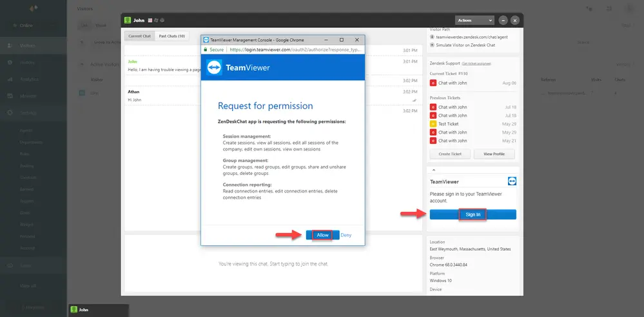Switch to List view on Visitors page

pyautogui.click(x=84, y=25)
